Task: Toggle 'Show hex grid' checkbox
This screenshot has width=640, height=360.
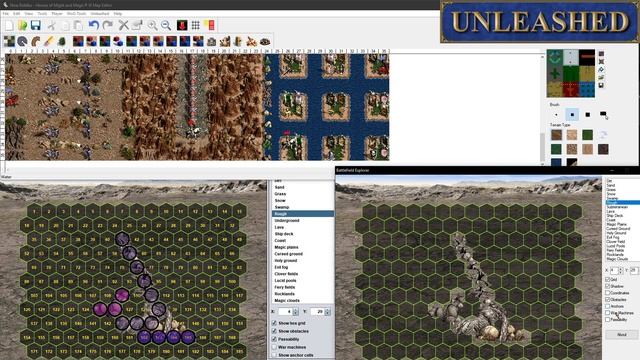Action: [274, 323]
